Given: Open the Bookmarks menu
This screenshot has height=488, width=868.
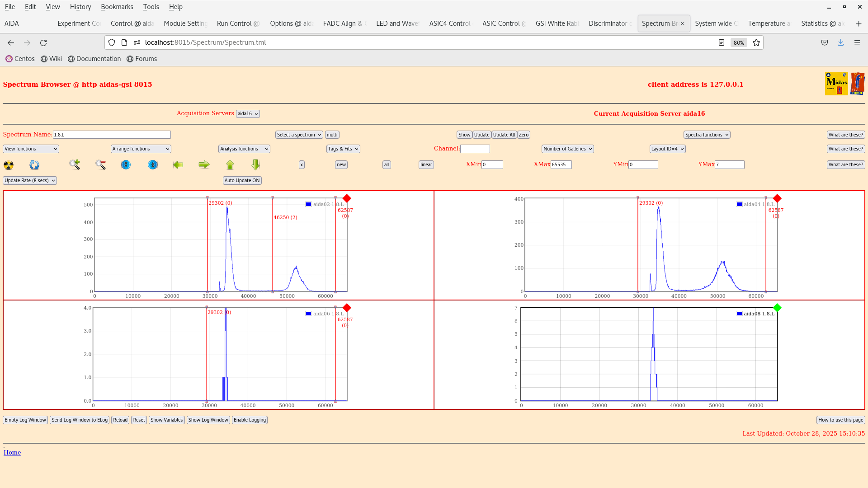Looking at the screenshot, I should click(117, 7).
